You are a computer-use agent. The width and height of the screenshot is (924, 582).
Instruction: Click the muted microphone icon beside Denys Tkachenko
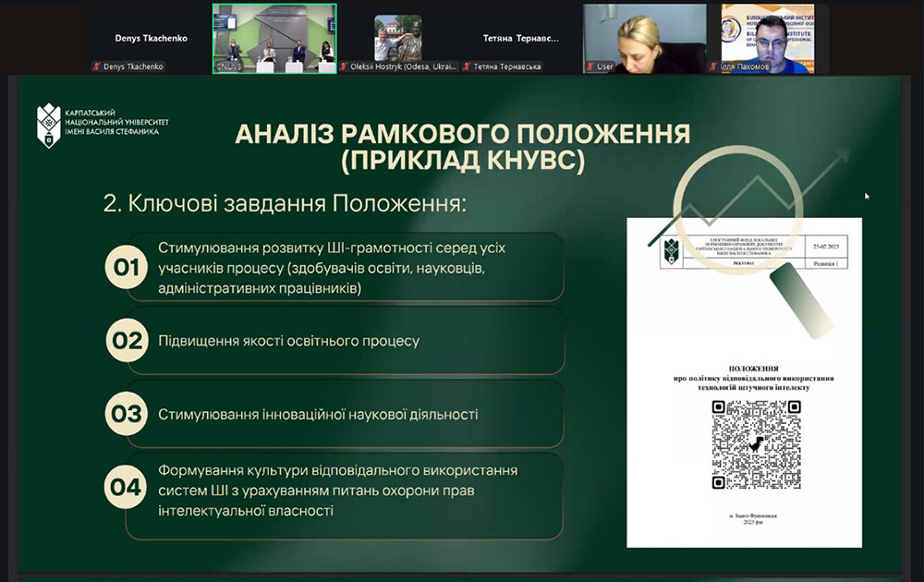coord(96,67)
